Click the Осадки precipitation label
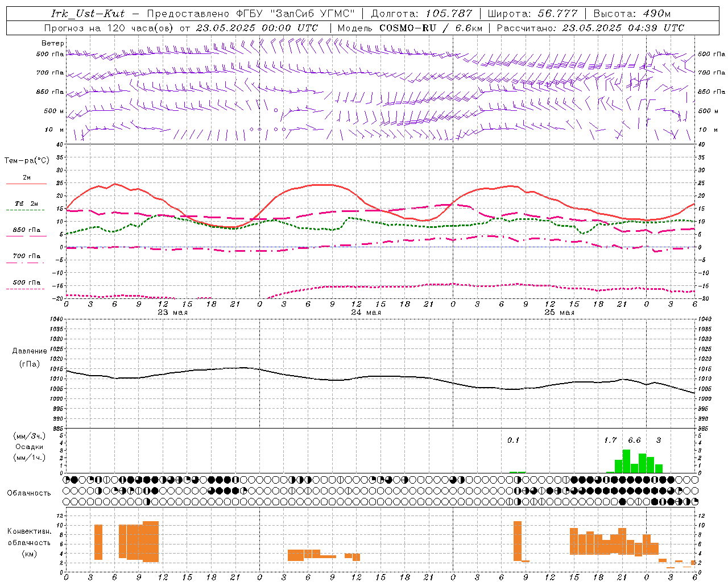The height and width of the screenshot is (582, 728). [x=30, y=447]
